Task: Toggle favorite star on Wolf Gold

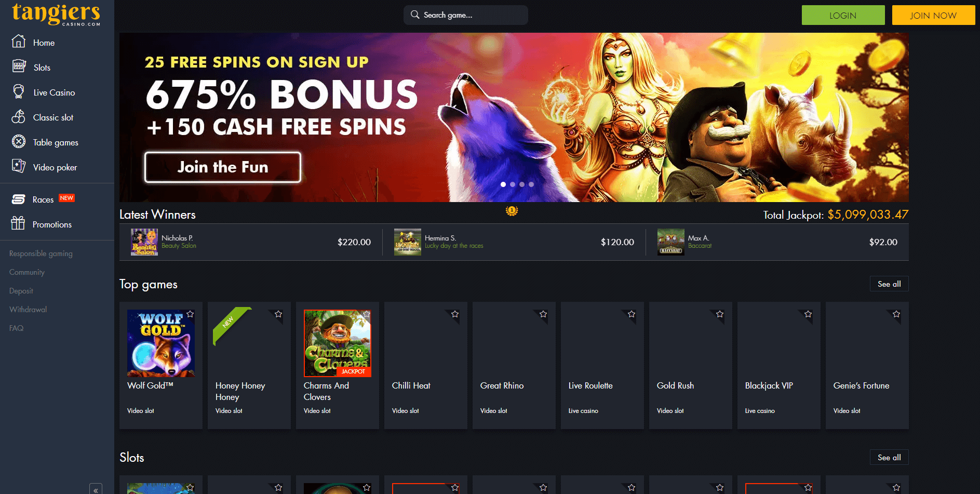Action: pyautogui.click(x=190, y=314)
